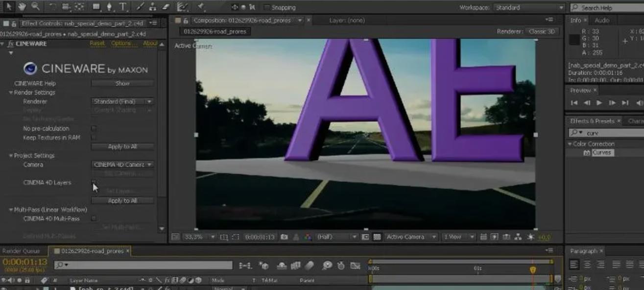
Task: Select the Selection arrow tool
Action: [10, 7]
